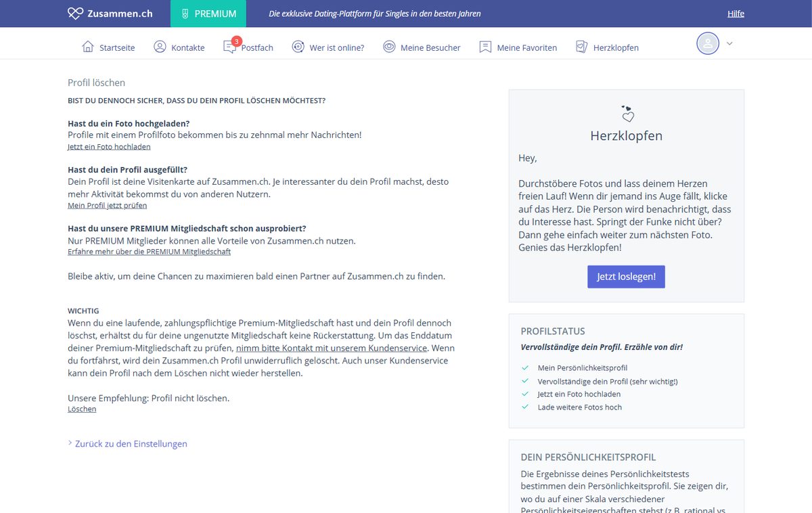Viewport: 812px width, 513px height.
Task: Click Mein Persönlichkeitsprofil status item
Action: click(583, 367)
